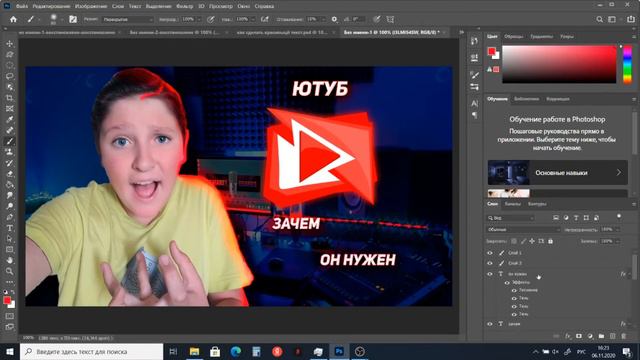The width and height of the screenshot is (640, 360).
Task: Select the Lasso tool
Action: [9, 76]
